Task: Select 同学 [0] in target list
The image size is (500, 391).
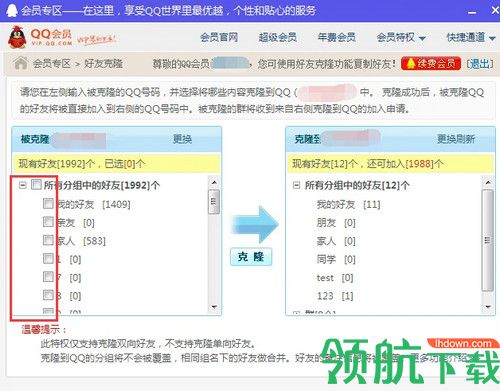Action: [336, 259]
